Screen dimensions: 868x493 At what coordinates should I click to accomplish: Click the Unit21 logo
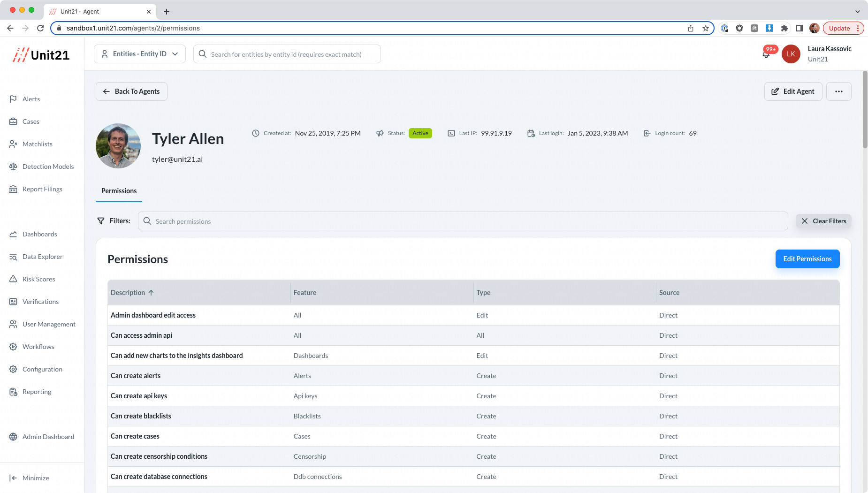point(41,55)
